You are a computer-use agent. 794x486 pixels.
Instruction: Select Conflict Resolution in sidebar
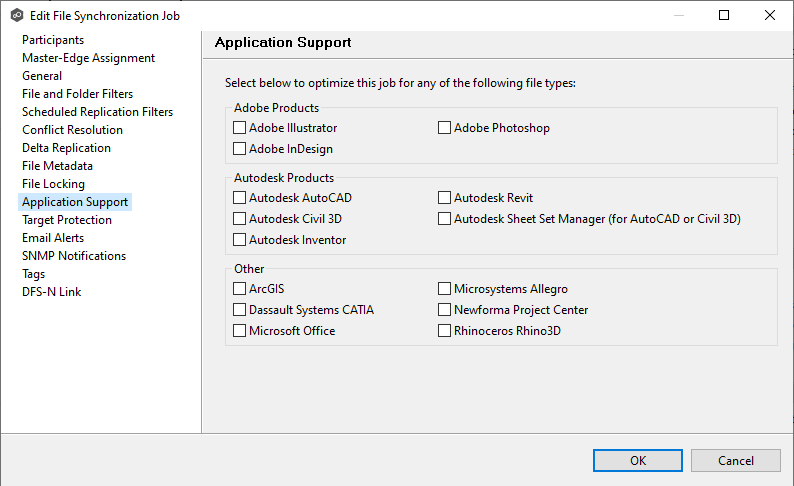click(x=72, y=130)
